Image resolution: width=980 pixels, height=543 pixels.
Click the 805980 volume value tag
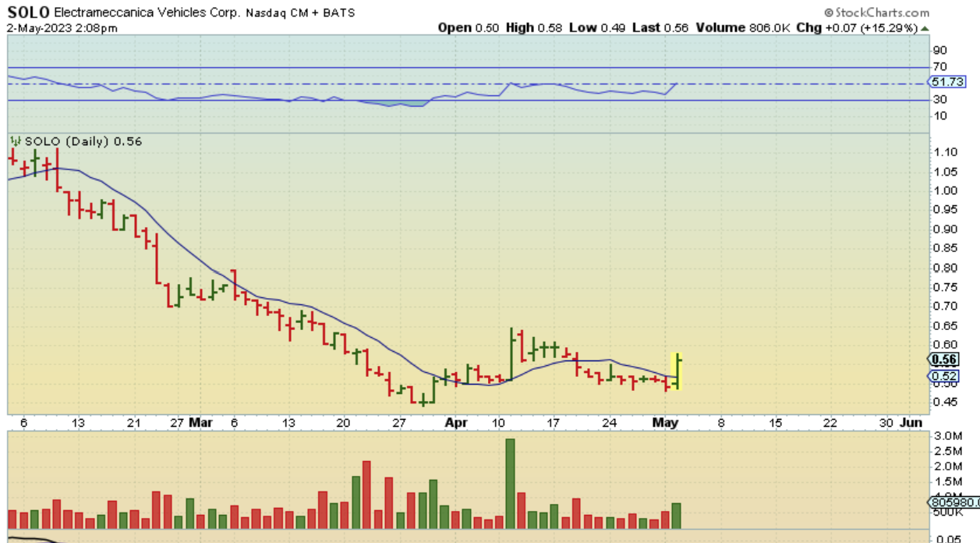pos(952,503)
